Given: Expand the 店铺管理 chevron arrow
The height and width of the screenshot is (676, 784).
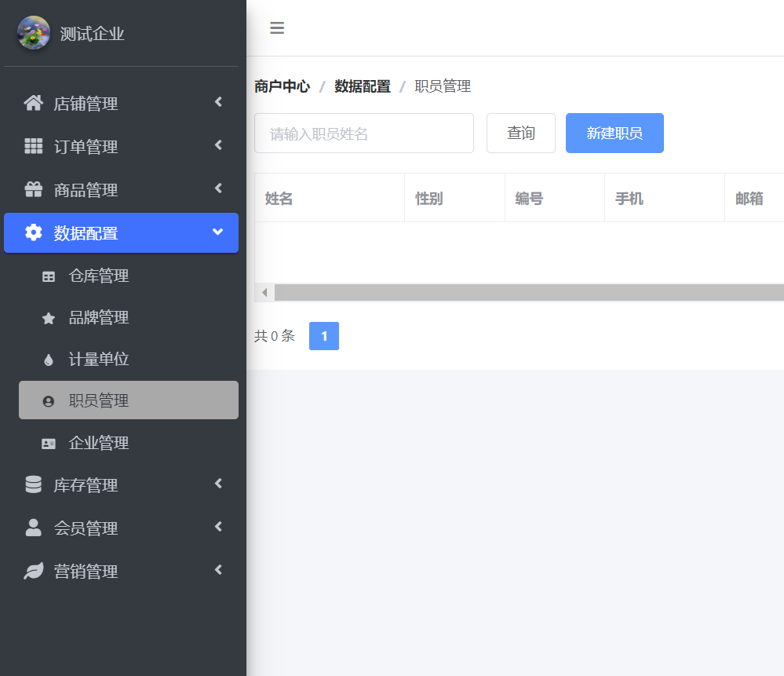Looking at the screenshot, I should pos(218,102).
